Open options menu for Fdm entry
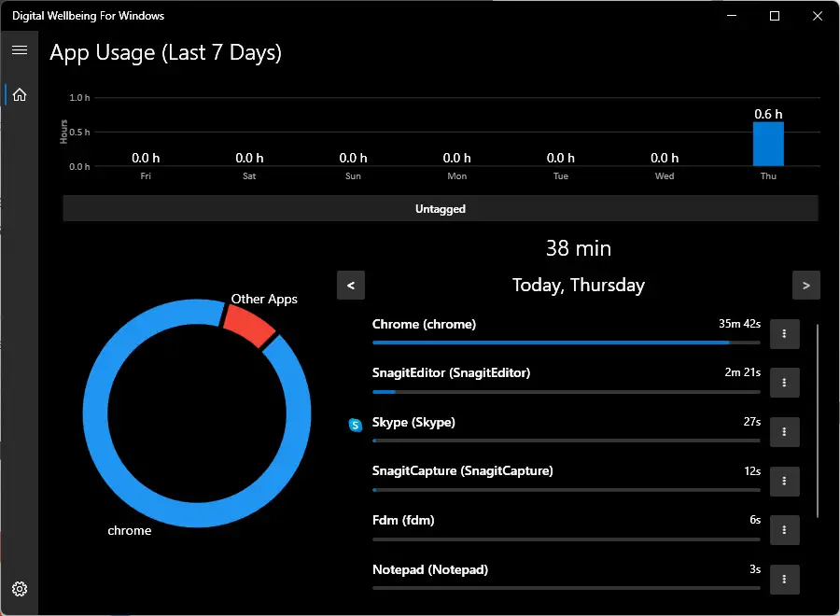 pyautogui.click(x=785, y=530)
